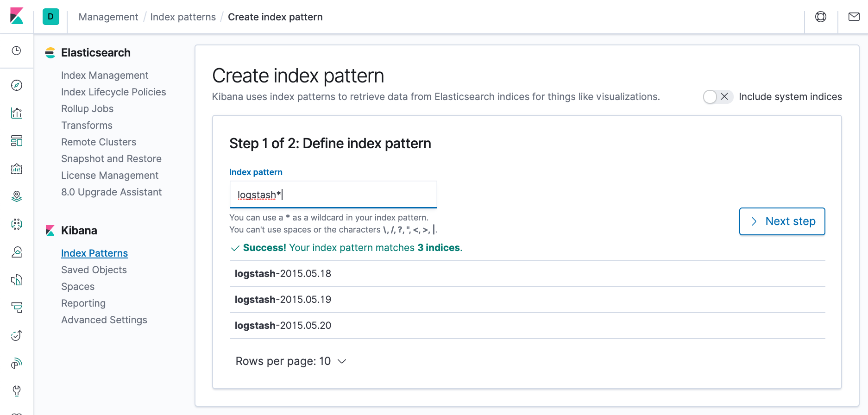Open Canvas icon in sidebar
868x415 pixels.
17,169
